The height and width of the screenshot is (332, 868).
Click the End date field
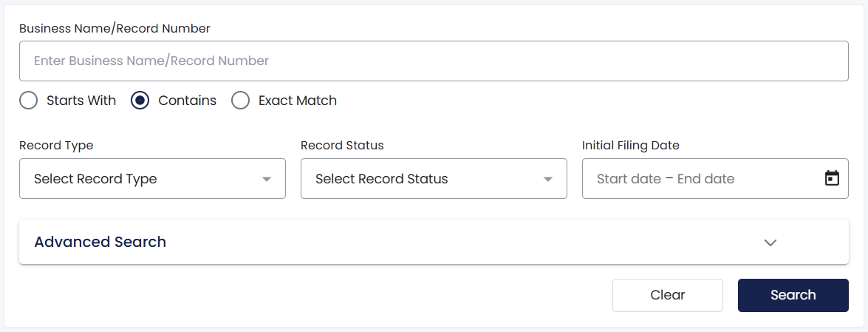click(x=705, y=179)
